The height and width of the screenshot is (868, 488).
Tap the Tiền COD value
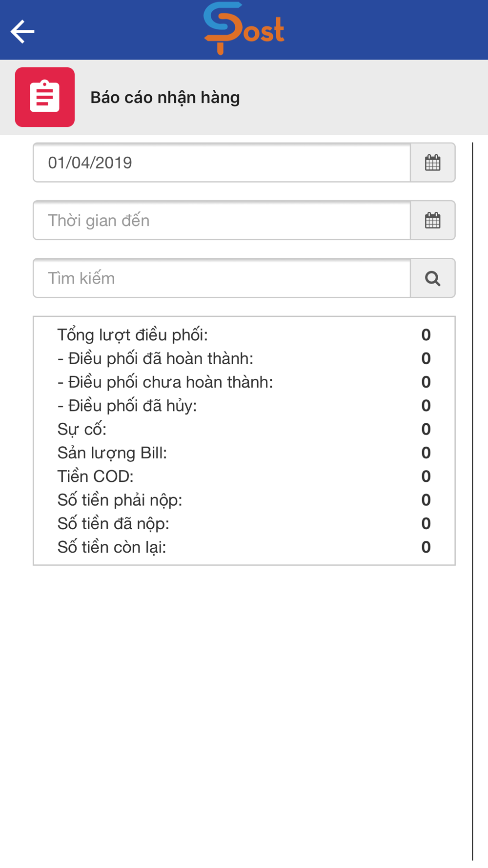point(426,476)
